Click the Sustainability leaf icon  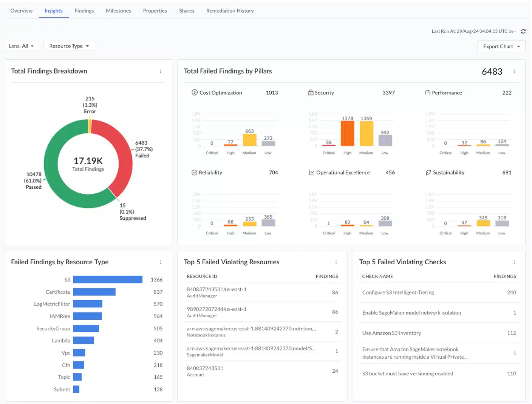(428, 173)
